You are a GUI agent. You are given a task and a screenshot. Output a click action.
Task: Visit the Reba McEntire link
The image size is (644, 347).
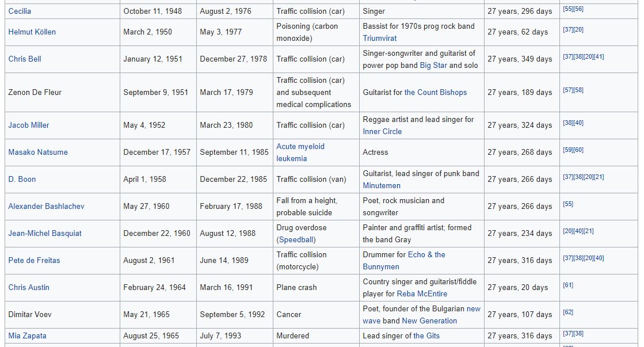422,293
